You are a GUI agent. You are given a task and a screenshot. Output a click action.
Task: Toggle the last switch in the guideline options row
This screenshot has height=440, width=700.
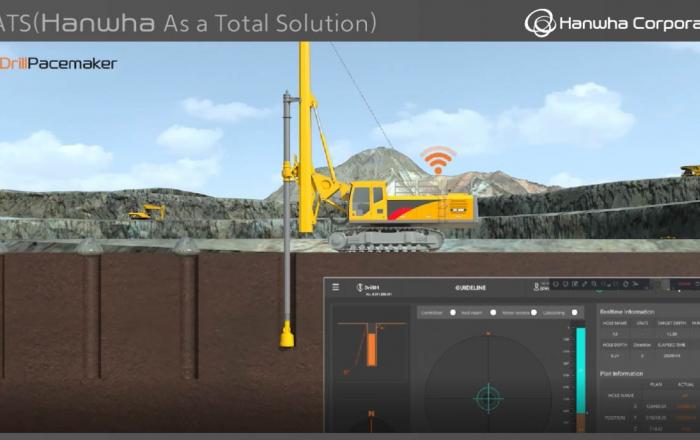coord(575,313)
